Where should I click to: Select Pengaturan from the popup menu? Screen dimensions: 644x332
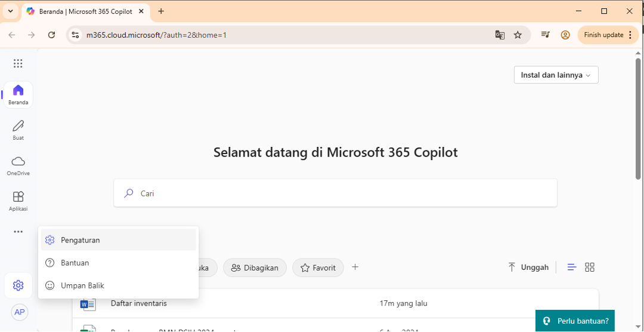118,240
